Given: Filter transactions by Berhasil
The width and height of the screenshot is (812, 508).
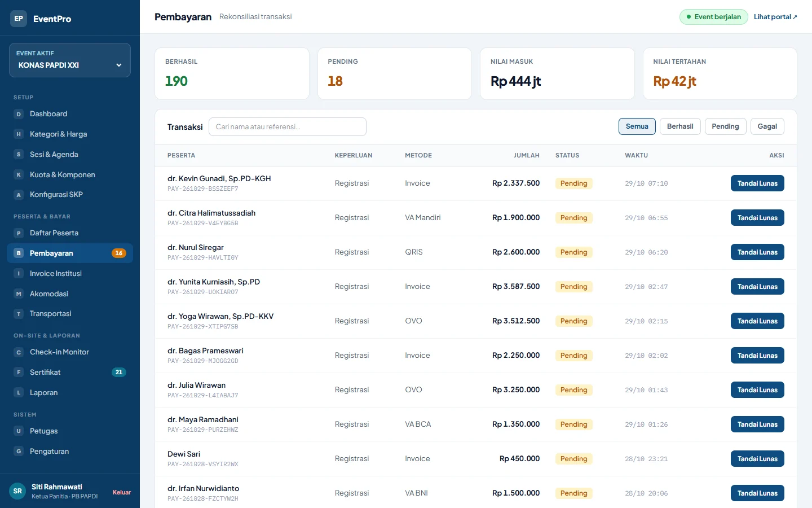Looking at the screenshot, I should (680, 126).
